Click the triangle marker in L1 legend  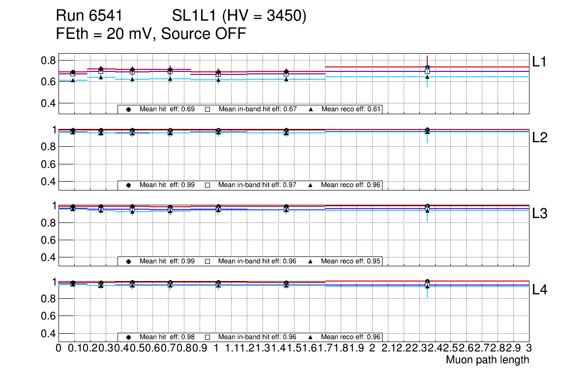pos(311,109)
